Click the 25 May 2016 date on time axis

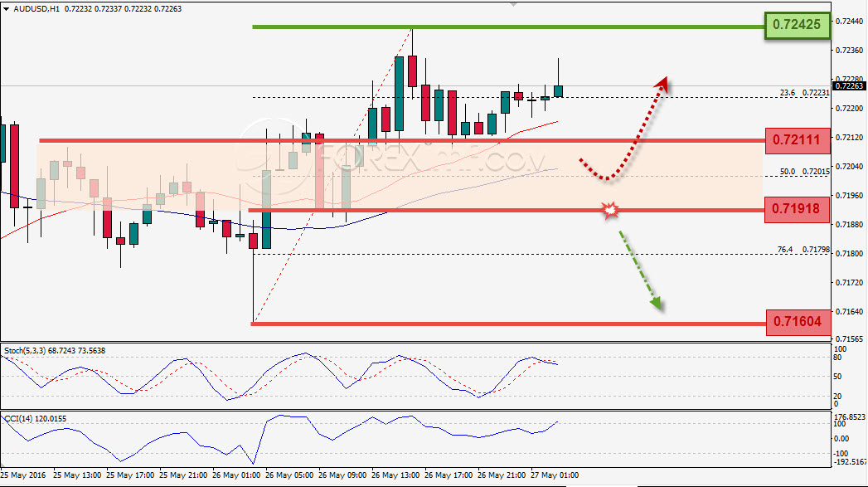(23, 475)
